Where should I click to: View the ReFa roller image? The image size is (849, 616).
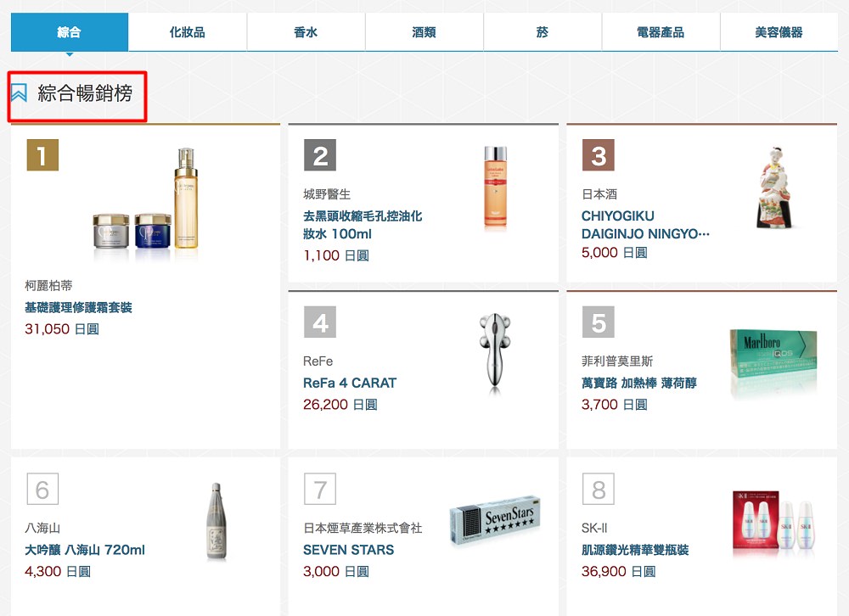point(494,351)
